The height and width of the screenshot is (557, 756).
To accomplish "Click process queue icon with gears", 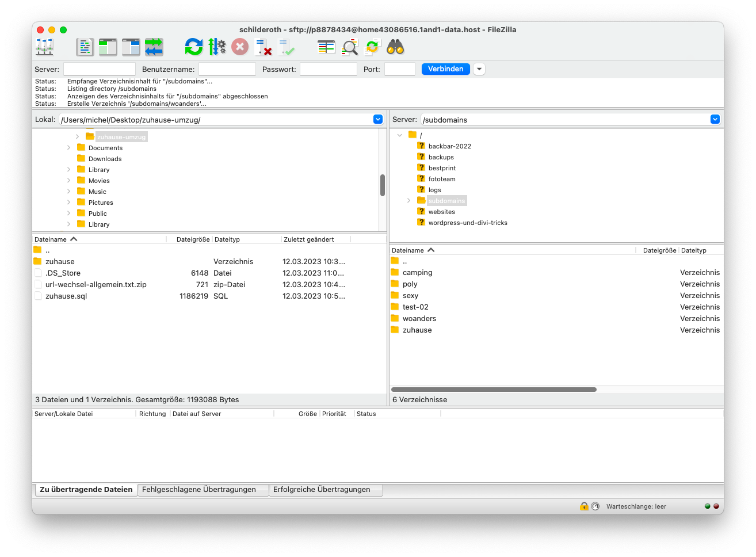I will (x=217, y=47).
